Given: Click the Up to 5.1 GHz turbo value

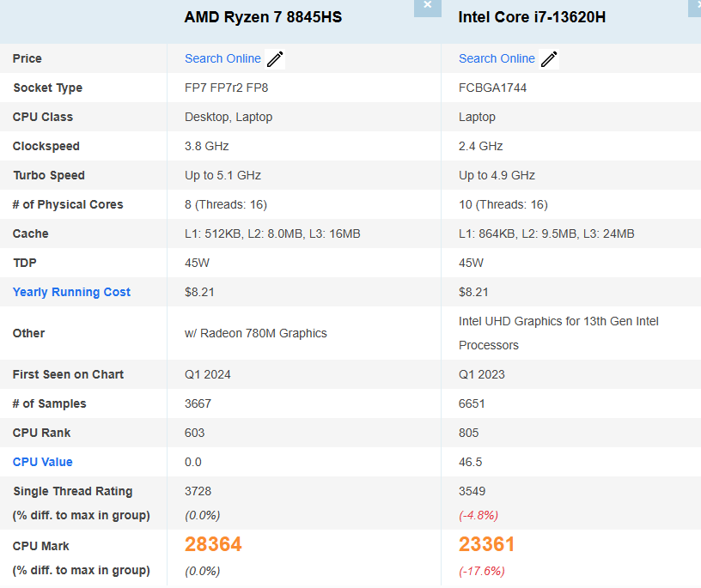Looking at the screenshot, I should tap(222, 175).
